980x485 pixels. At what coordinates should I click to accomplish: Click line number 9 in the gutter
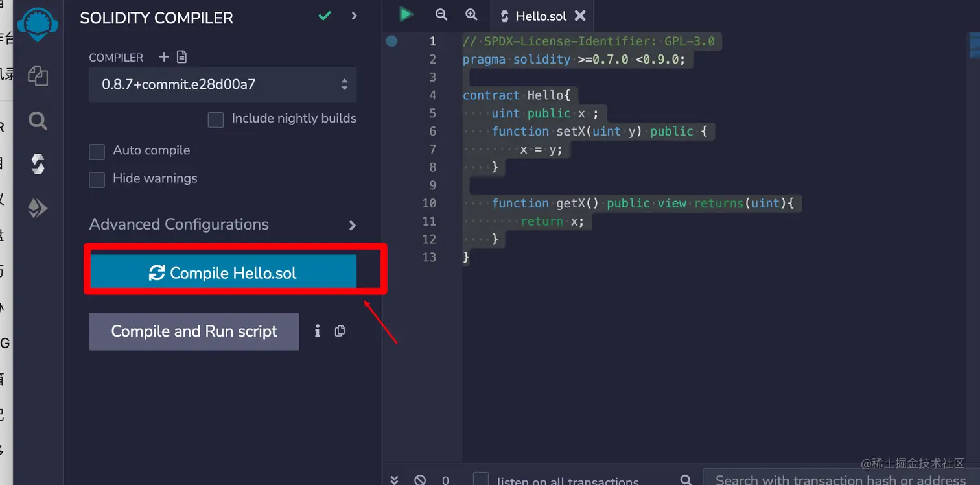coord(433,185)
